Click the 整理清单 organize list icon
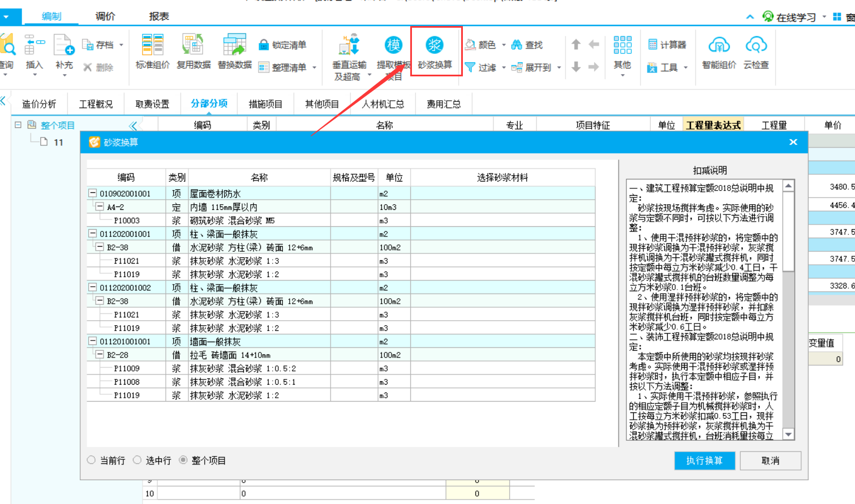Viewport: 855px width, 504px height. (264, 67)
